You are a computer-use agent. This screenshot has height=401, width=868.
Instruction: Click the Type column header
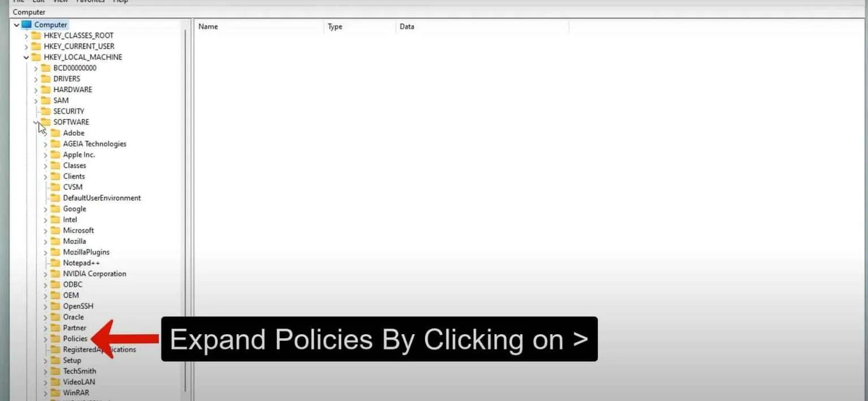click(360, 27)
